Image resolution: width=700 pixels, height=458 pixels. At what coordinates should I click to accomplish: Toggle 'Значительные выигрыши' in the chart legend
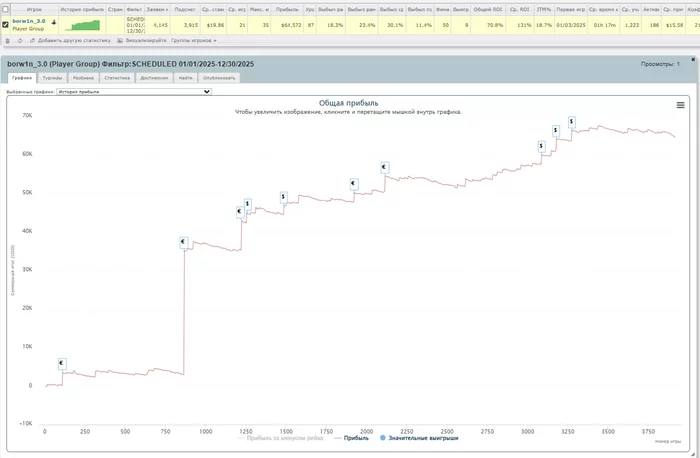coord(419,438)
